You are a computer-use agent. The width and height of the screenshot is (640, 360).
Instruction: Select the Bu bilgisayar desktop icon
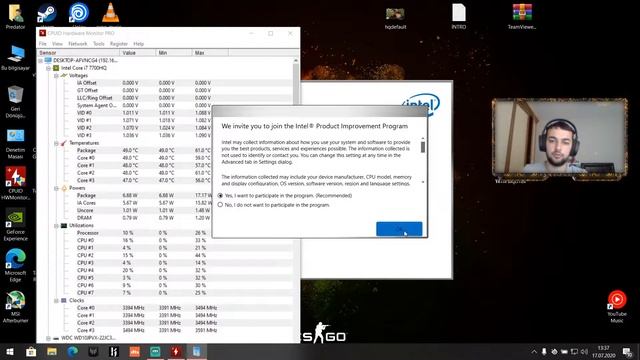point(16,58)
